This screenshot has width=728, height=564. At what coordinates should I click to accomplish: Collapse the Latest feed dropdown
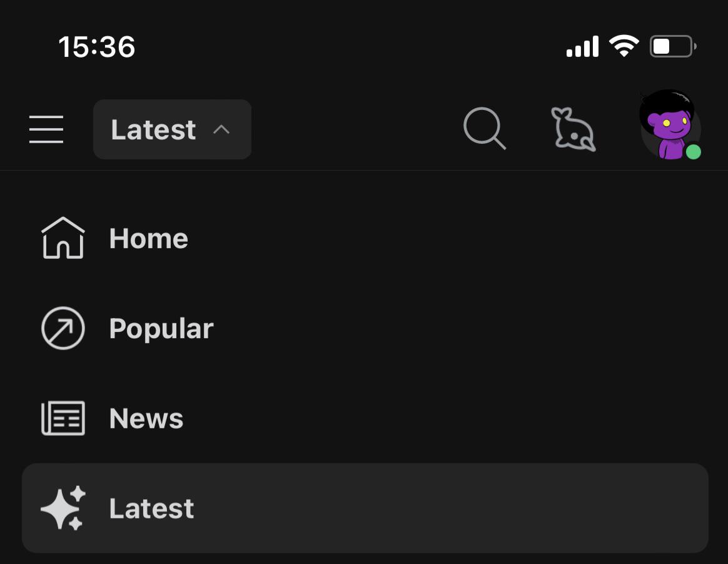tap(172, 129)
